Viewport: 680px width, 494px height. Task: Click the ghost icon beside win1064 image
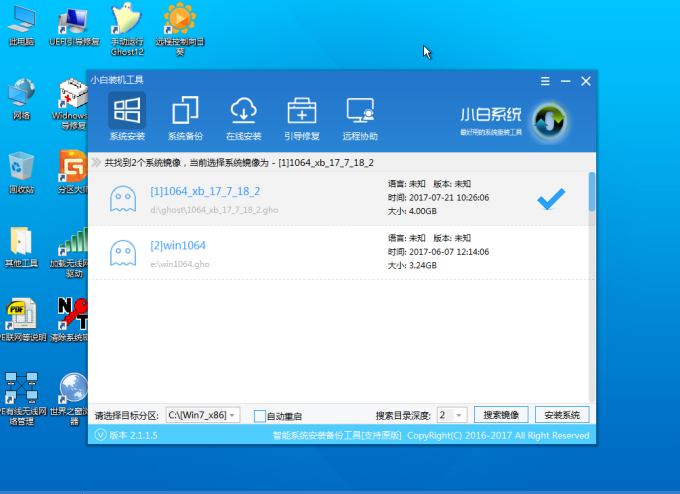(x=123, y=252)
